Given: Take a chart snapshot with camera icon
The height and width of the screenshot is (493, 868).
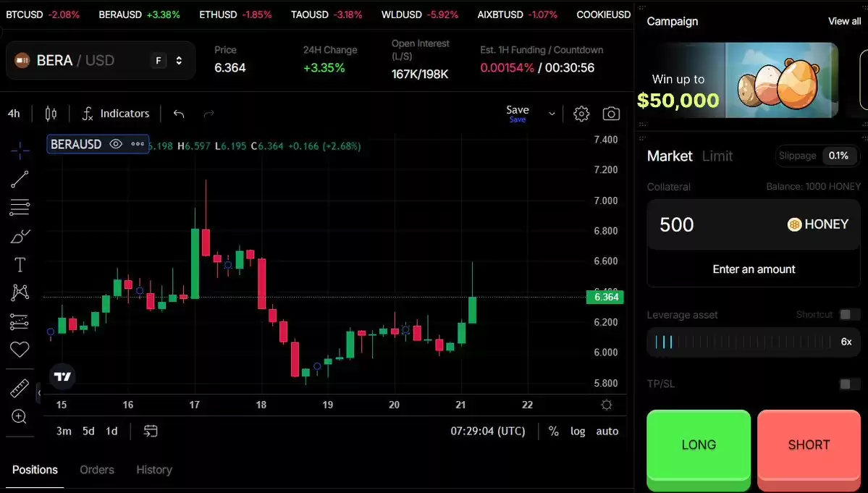Looking at the screenshot, I should (x=611, y=114).
